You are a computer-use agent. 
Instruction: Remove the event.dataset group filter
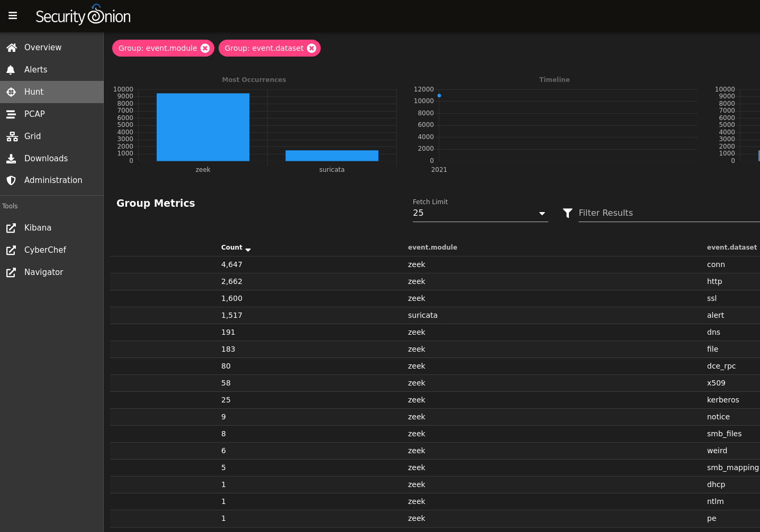(x=312, y=48)
